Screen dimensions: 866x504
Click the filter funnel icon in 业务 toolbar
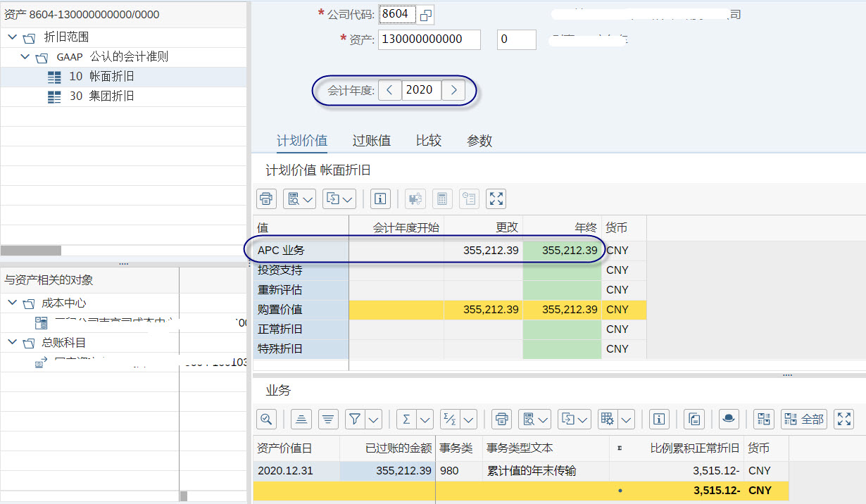[x=355, y=420]
